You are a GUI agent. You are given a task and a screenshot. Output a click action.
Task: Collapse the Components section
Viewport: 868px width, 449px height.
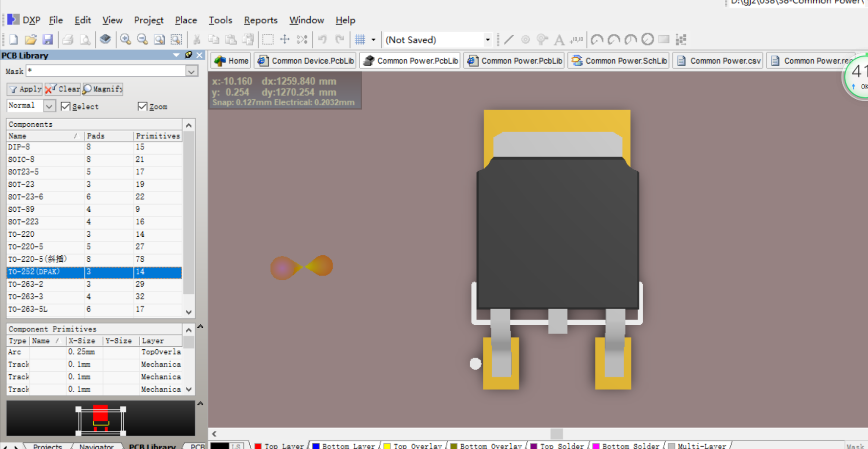(x=189, y=125)
